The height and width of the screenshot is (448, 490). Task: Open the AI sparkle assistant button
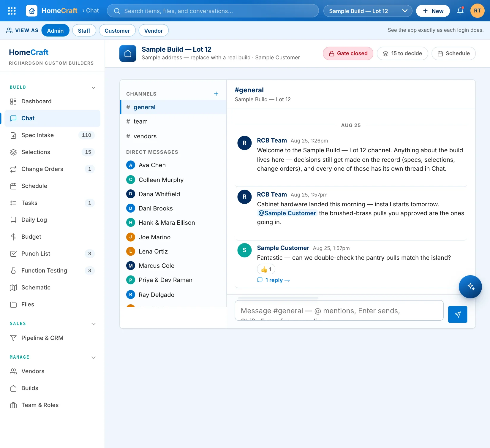[470, 286]
